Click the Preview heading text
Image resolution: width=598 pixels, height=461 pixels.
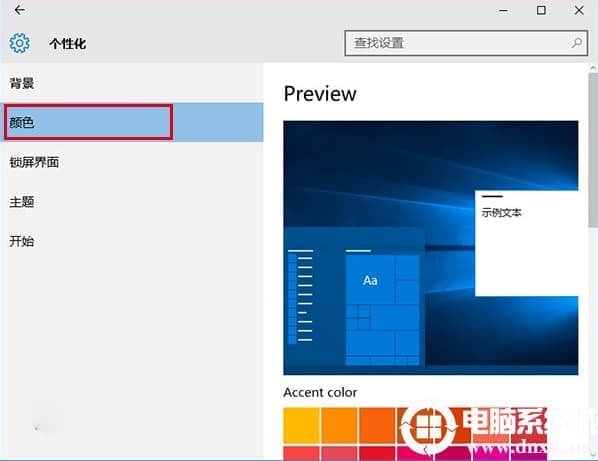click(x=320, y=94)
